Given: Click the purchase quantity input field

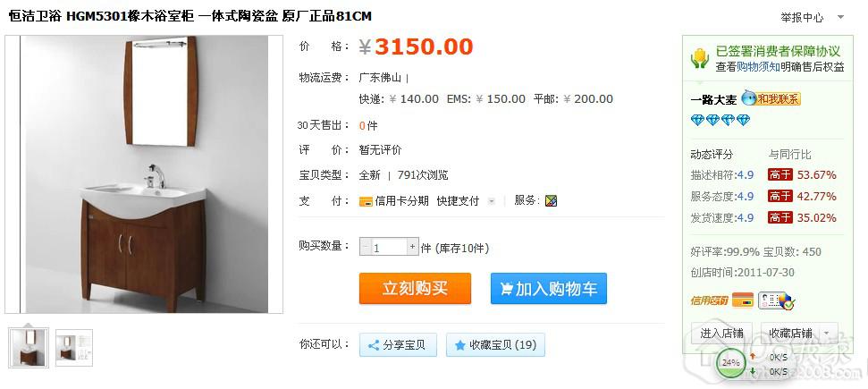Looking at the screenshot, I should click(x=389, y=246).
